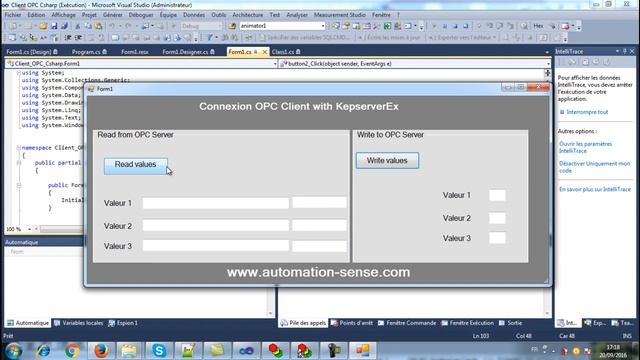Open Ouvrir les paramètres IntelliTrace link
640x360 pixels.
click(x=585, y=147)
